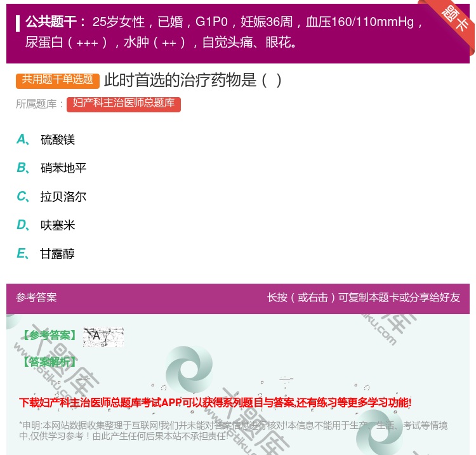Select option A 硫酸镁

pyautogui.click(x=57, y=140)
